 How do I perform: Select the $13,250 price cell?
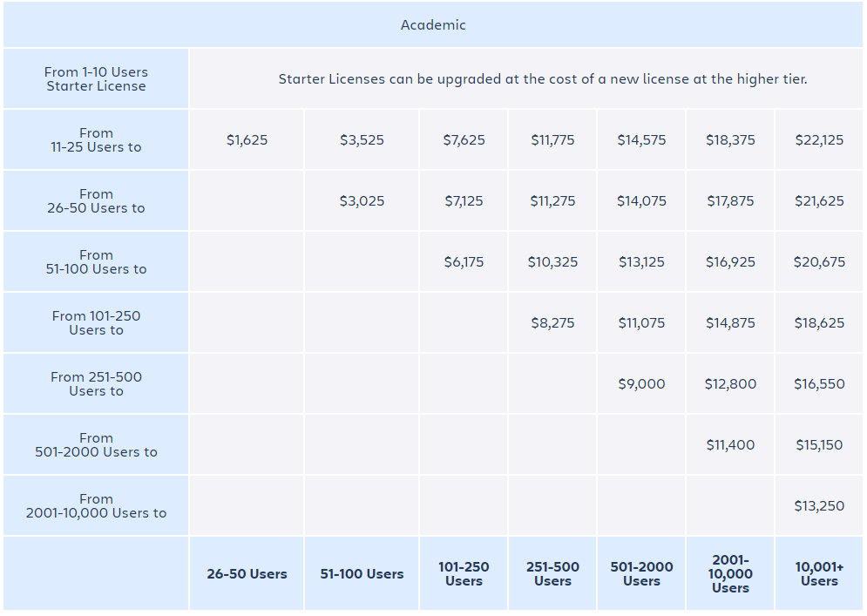(819, 506)
